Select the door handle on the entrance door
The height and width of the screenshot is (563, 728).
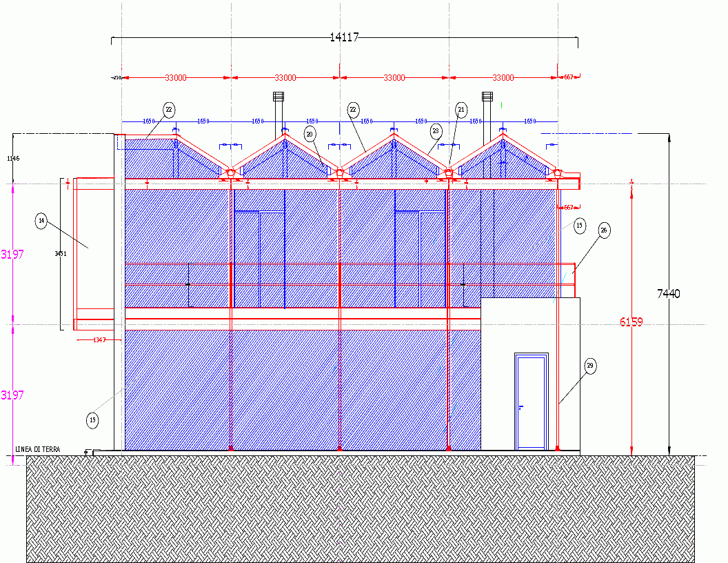click(521, 407)
